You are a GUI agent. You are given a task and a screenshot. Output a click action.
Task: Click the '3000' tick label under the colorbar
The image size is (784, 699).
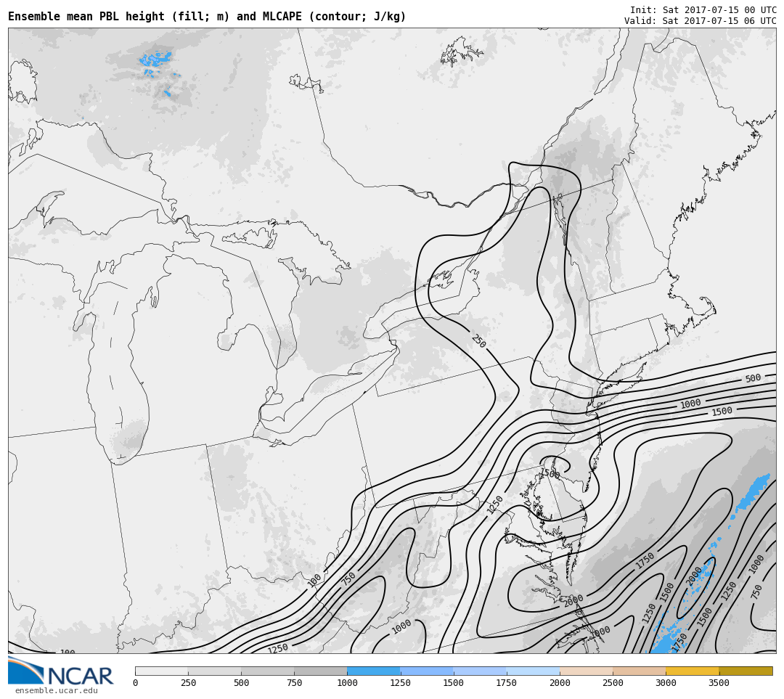click(666, 683)
